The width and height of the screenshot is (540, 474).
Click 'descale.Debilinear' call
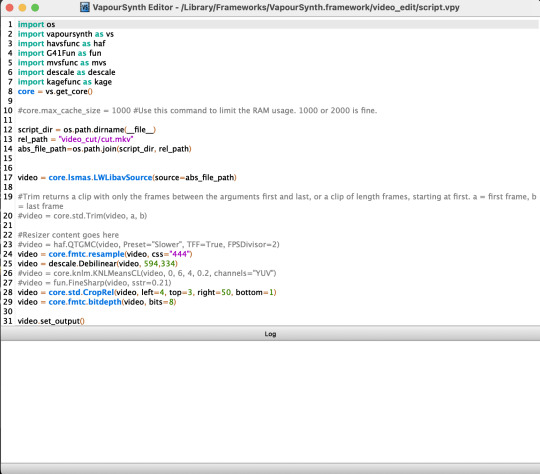coord(83,264)
